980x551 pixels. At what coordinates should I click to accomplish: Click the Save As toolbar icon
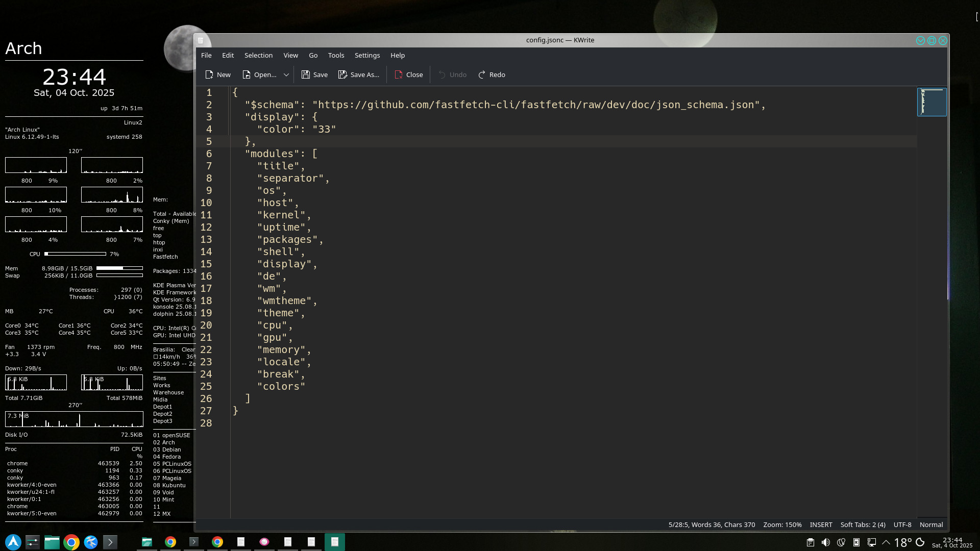point(342,74)
